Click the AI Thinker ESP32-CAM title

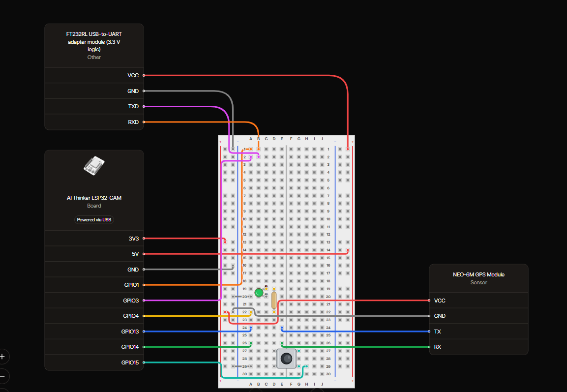pos(94,198)
